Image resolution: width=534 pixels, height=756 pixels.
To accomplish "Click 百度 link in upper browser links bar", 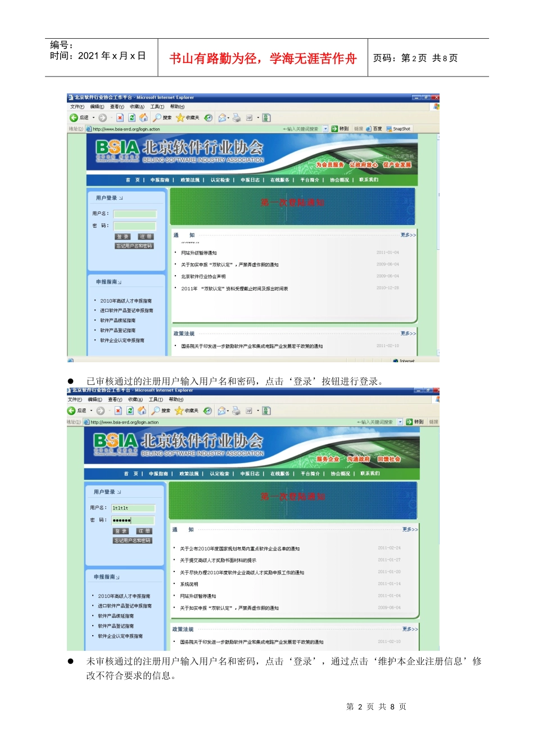I will [374, 129].
